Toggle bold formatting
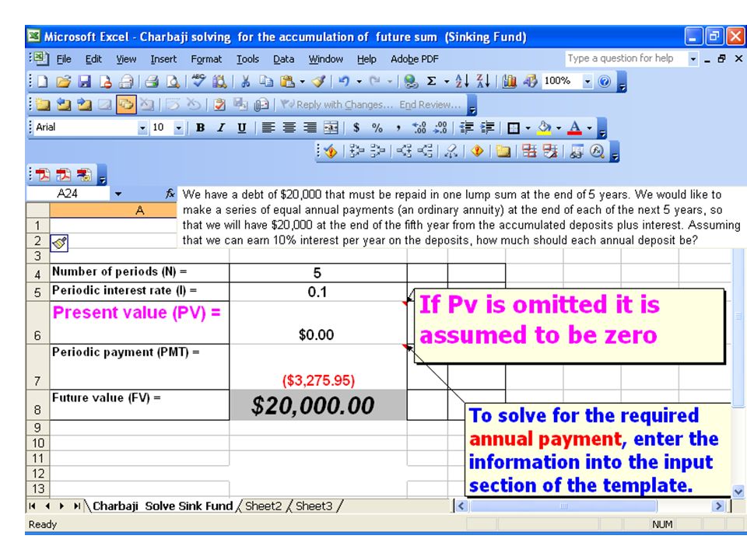 coord(200,128)
